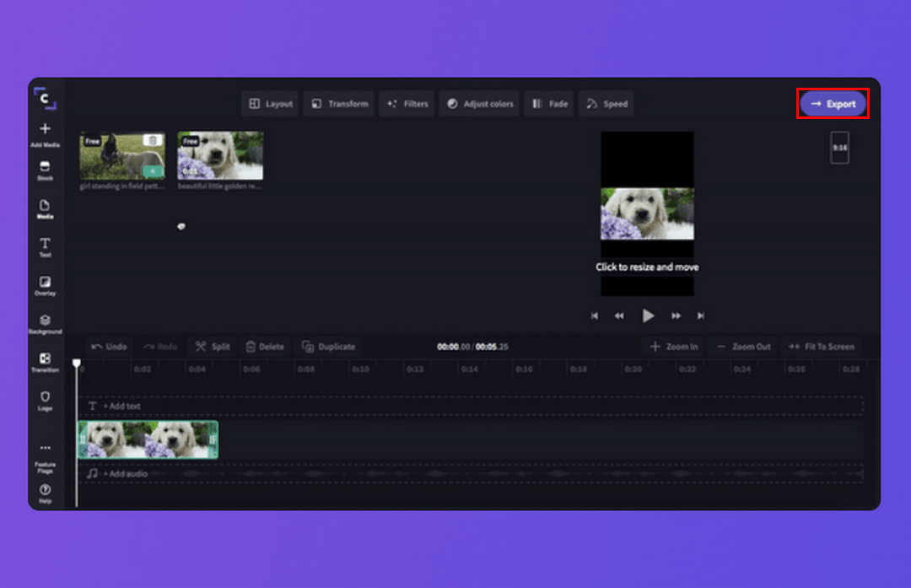The height and width of the screenshot is (588, 911).
Task: Change the 9:16 aspect ratio
Action: [839, 148]
